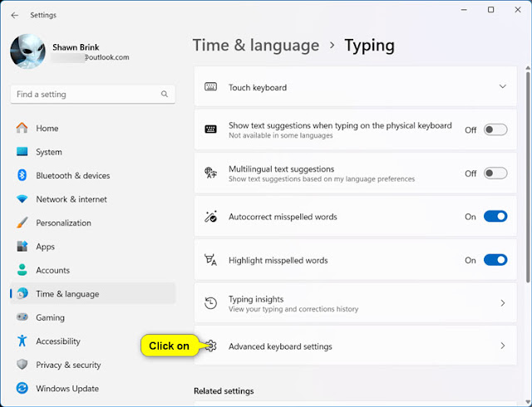Open Windows Update page
532x407 pixels.
pyautogui.click(x=93, y=389)
